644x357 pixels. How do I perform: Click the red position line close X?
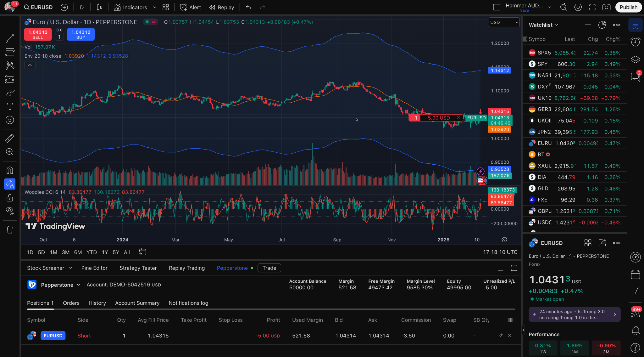[458, 118]
